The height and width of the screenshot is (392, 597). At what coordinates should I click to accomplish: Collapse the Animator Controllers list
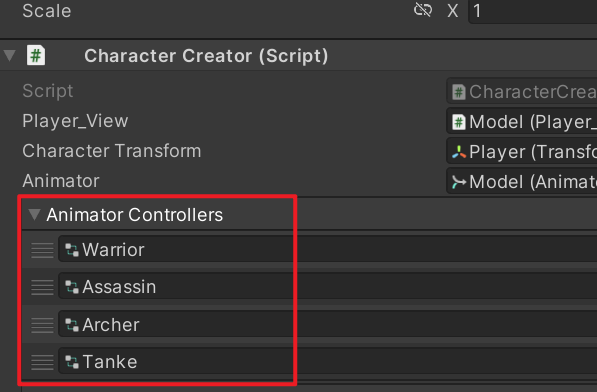(x=35, y=214)
